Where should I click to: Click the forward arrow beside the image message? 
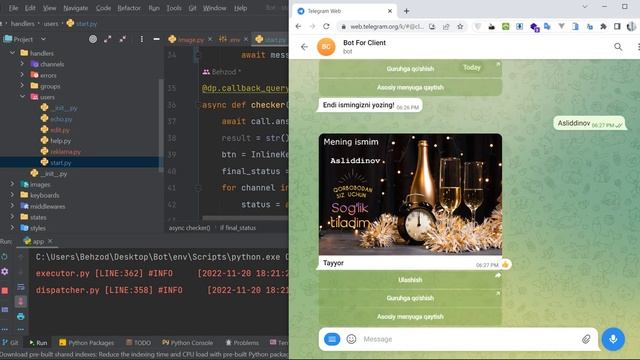point(498,276)
